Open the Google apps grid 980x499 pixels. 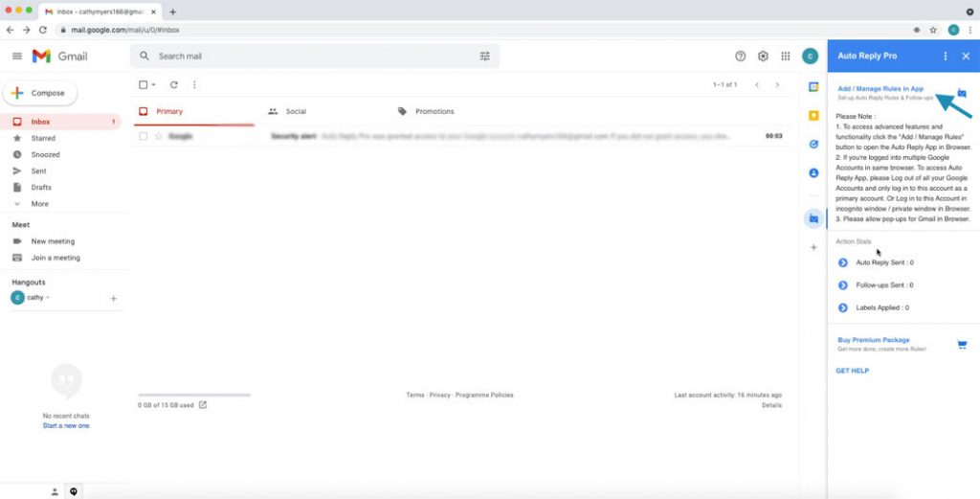point(786,57)
